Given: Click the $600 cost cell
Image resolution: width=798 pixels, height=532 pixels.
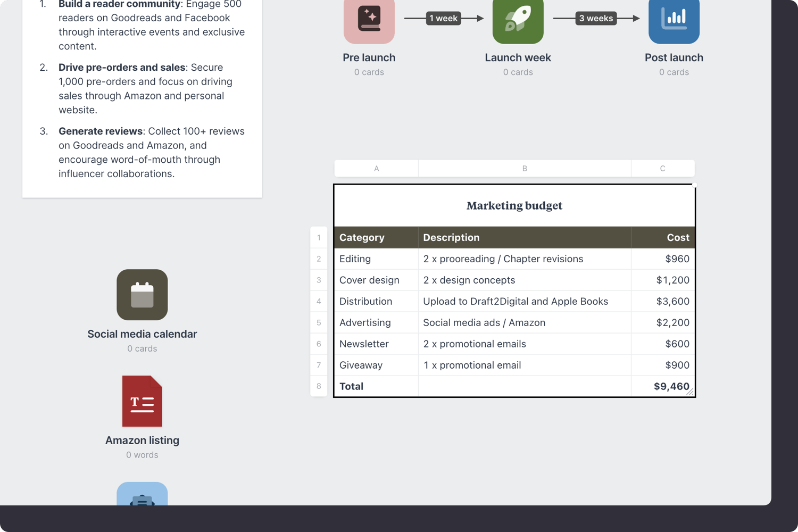Looking at the screenshot, I should tap(663, 344).
